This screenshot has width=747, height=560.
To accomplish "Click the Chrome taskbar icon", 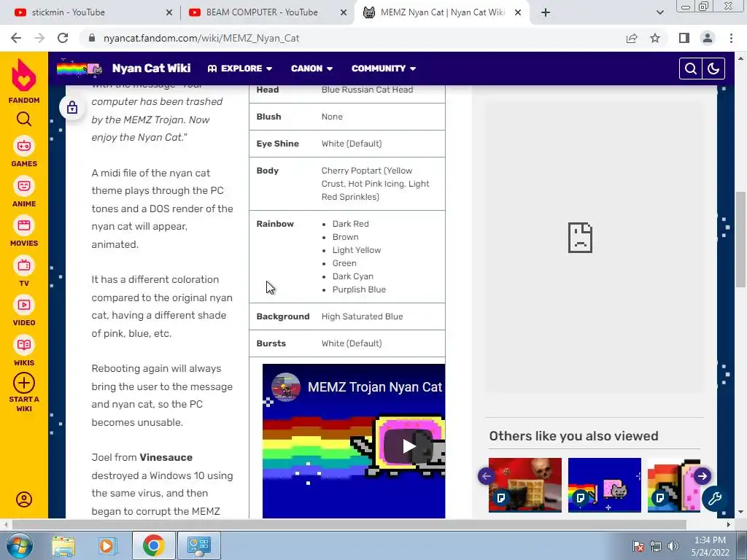I will coord(153,545).
